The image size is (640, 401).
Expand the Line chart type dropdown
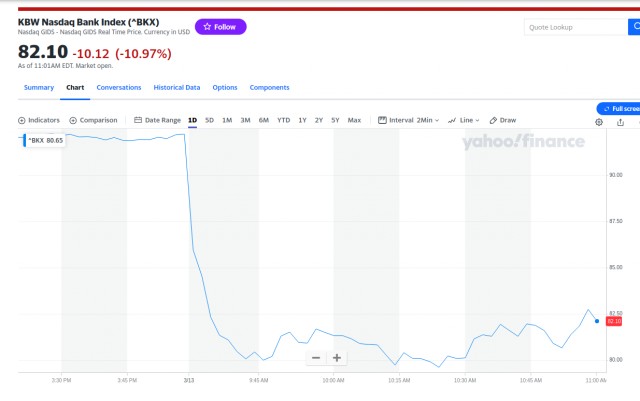coord(464,120)
